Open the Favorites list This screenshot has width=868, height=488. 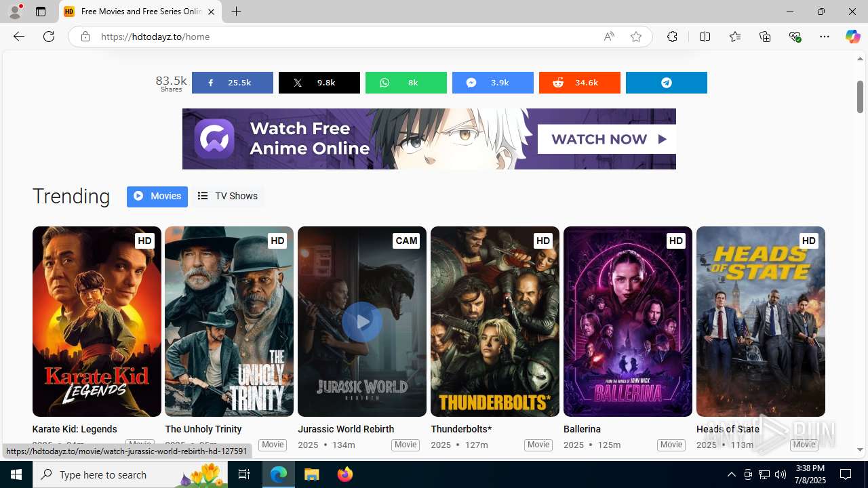pyautogui.click(x=735, y=37)
